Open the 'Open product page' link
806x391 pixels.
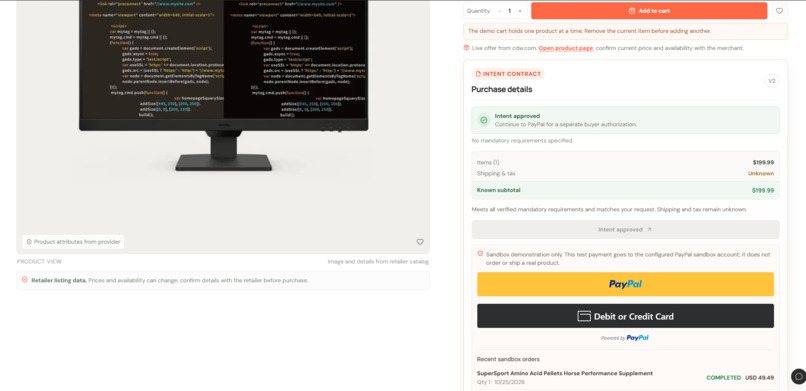tap(565, 48)
